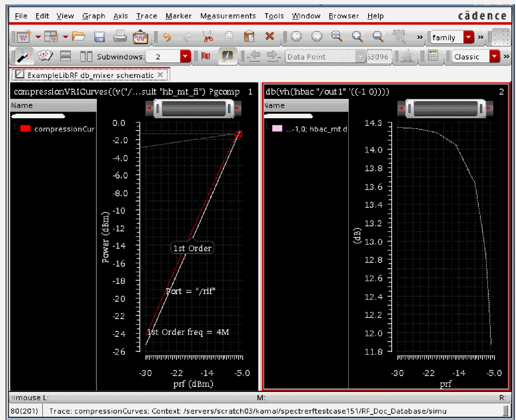Click the red X Delete icon
This screenshot has width=516, height=420.
tap(270, 37)
